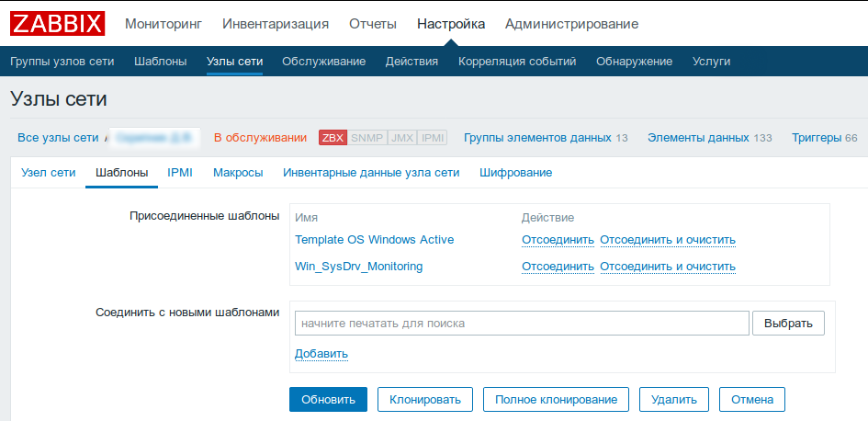
Task: Go to Шаблоны in the blue submenu bar
Action: [161, 62]
